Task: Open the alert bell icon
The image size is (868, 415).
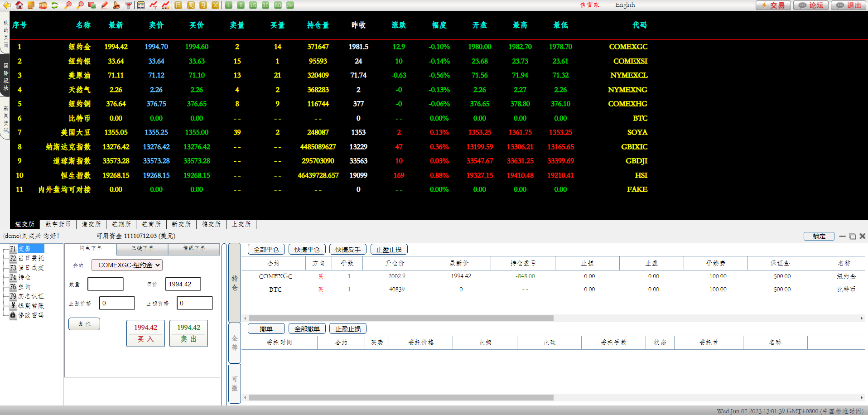Action: point(116,5)
